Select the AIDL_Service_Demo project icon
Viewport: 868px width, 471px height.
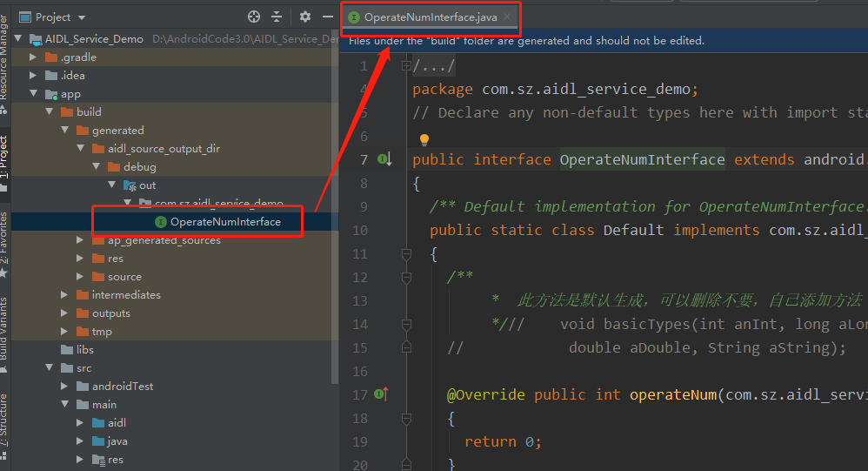tap(36, 39)
